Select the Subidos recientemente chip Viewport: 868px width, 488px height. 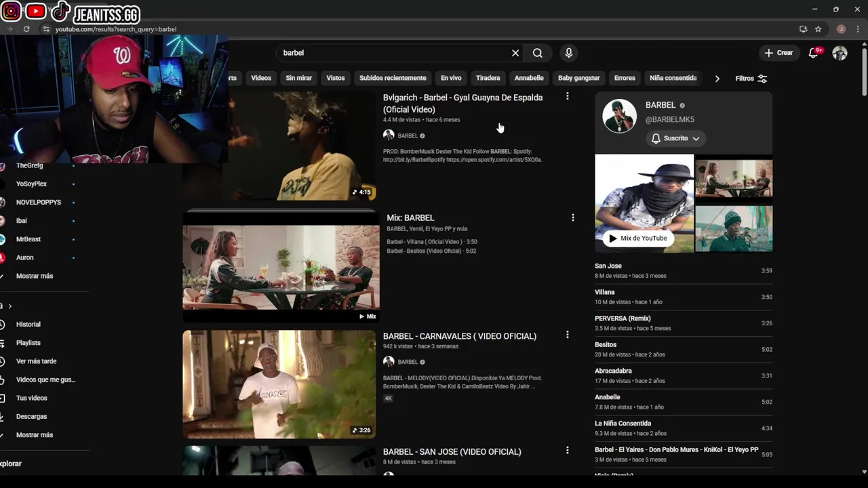coord(393,78)
